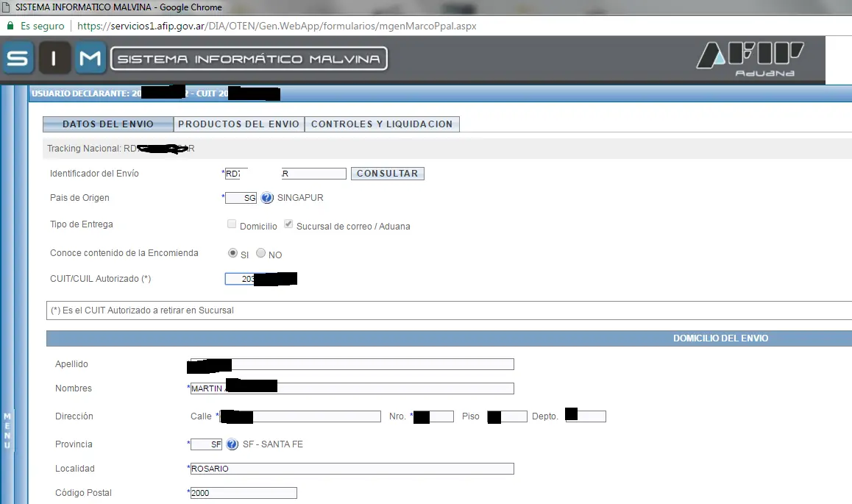Click the SF - SANTA FE province text

(273, 444)
